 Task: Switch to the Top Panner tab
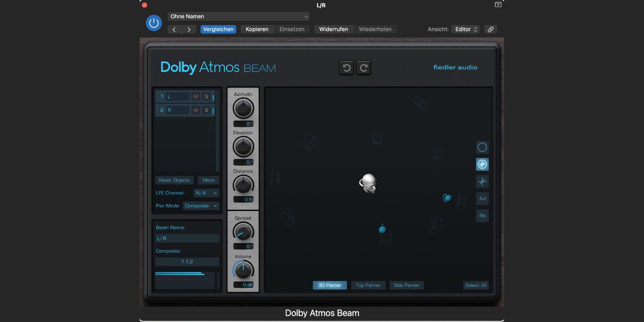[x=368, y=285]
